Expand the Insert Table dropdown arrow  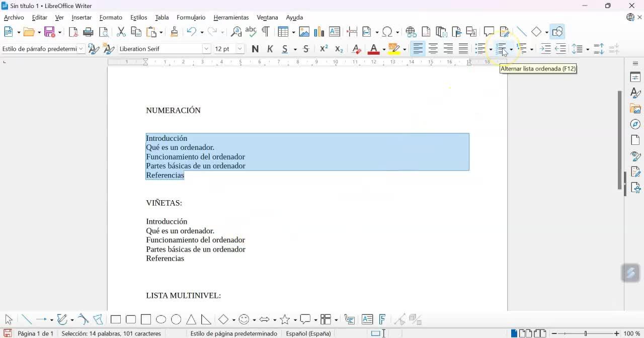click(x=293, y=32)
